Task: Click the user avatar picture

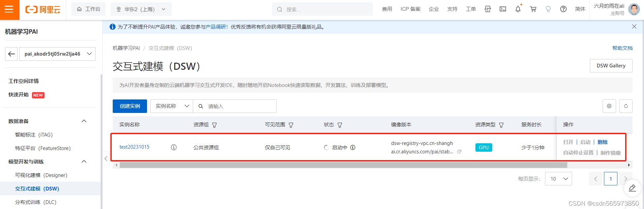Action: 634,9
